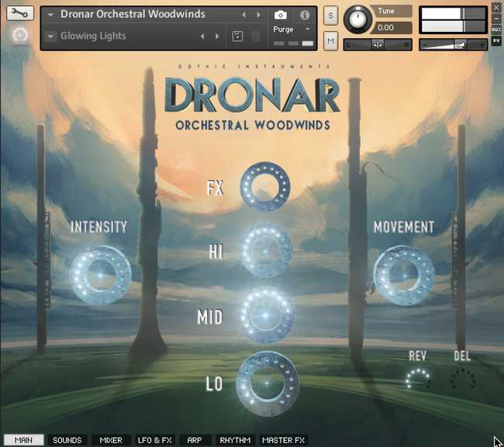Toggle Mute with the M button

[x=331, y=41]
